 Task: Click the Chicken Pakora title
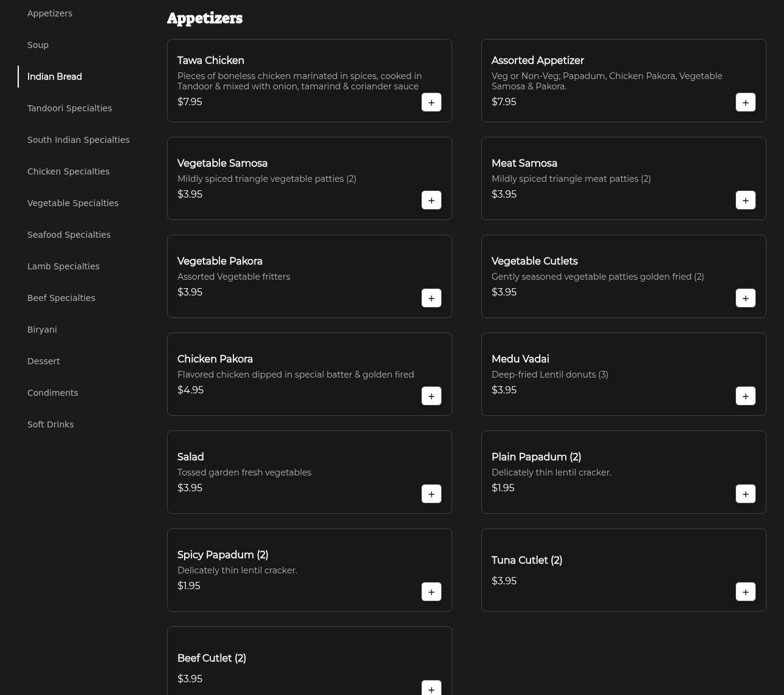pyautogui.click(x=215, y=359)
